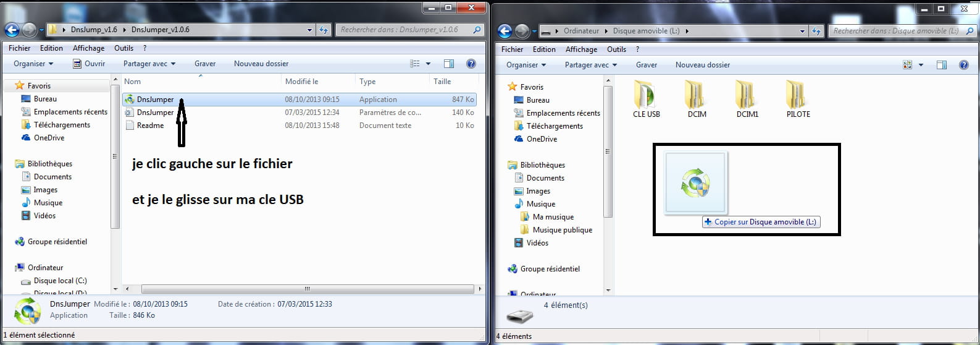Open the PILOTE folder

pos(798,99)
